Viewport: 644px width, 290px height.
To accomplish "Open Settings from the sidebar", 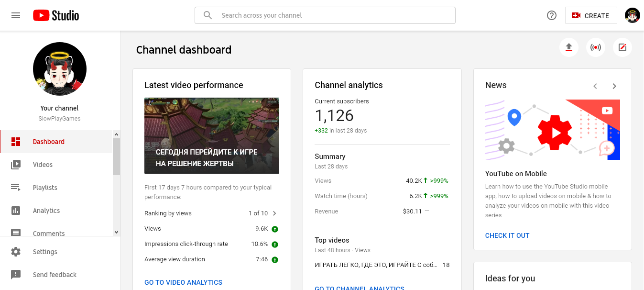I will 16,251.
